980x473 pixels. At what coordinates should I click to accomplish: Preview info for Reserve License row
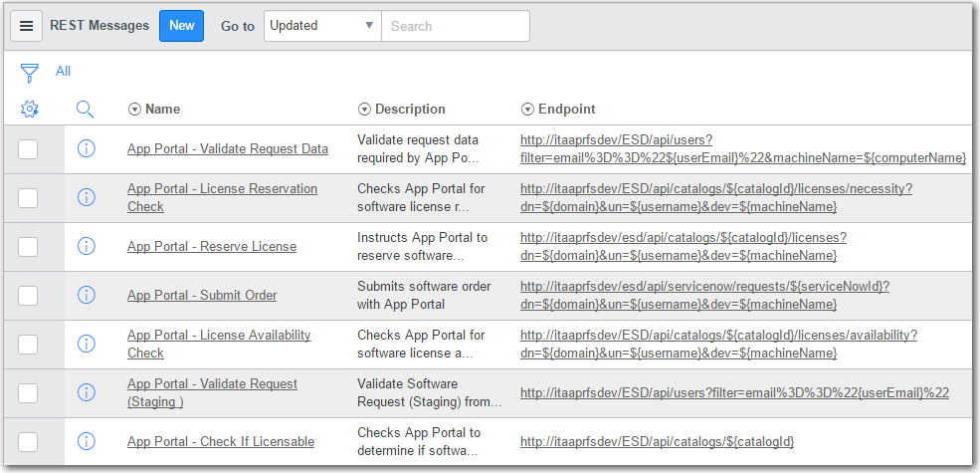coord(87,247)
